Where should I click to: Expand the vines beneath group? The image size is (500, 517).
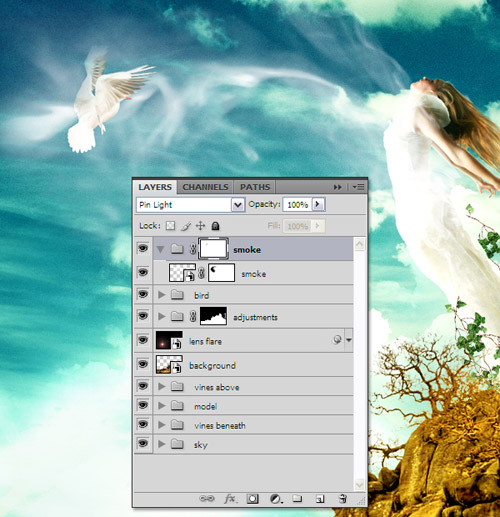pyautogui.click(x=162, y=424)
